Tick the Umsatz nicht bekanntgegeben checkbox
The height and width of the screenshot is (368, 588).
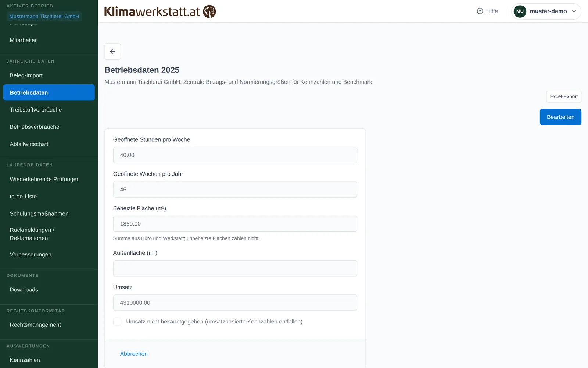117,322
